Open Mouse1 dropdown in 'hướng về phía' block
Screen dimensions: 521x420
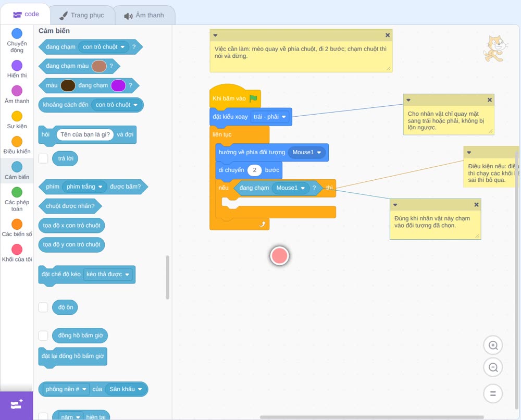pos(307,153)
